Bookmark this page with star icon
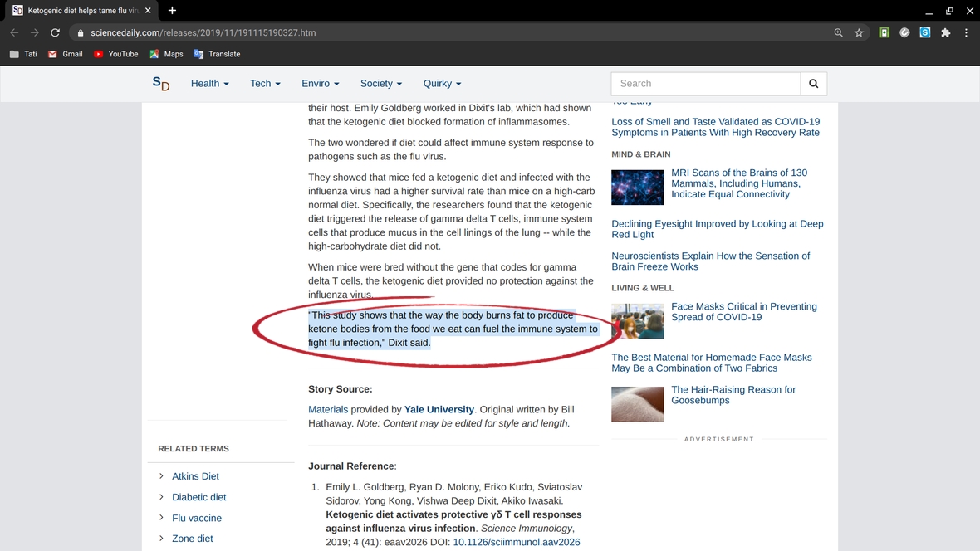Viewport: 980px width, 551px height. point(859,33)
